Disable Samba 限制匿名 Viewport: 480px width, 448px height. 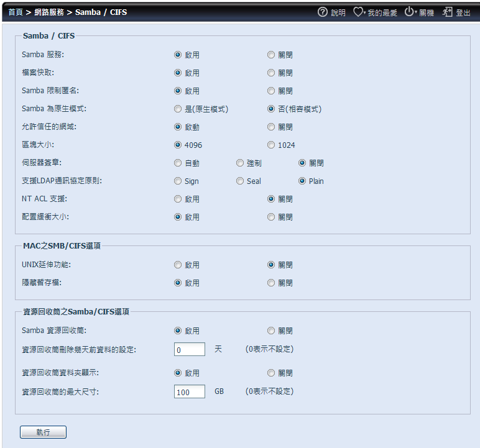(x=271, y=91)
